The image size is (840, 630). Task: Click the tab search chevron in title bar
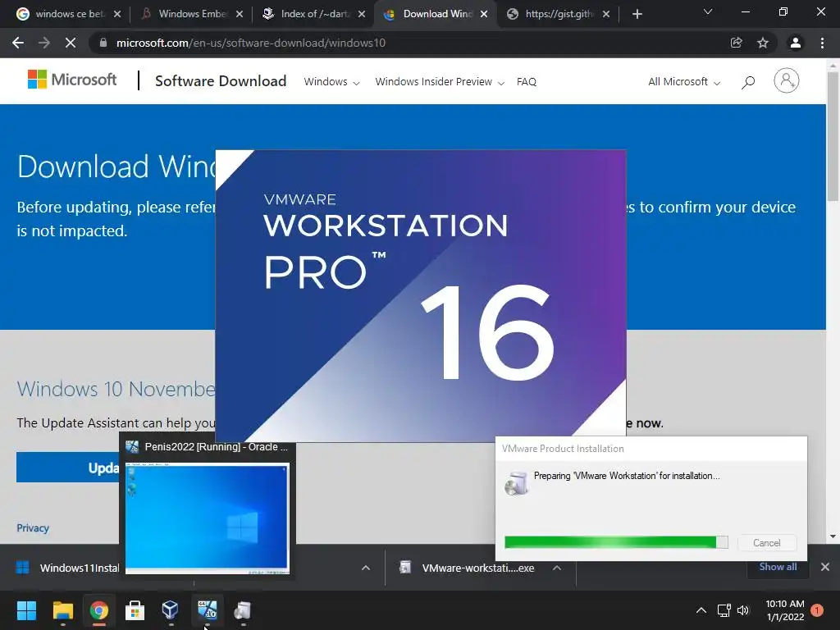pyautogui.click(x=708, y=11)
